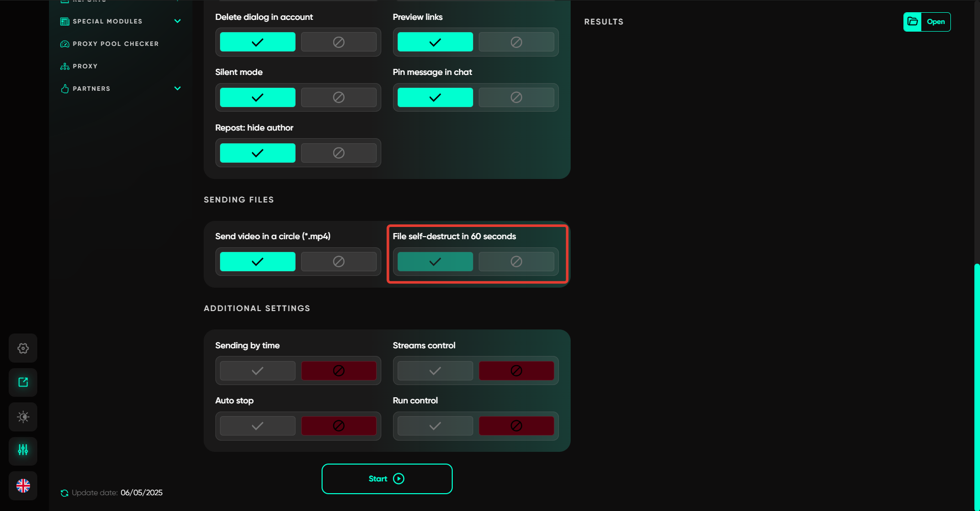Enable Auto stop with checkmark
Viewport: 980px width, 511px height.
pos(257,426)
